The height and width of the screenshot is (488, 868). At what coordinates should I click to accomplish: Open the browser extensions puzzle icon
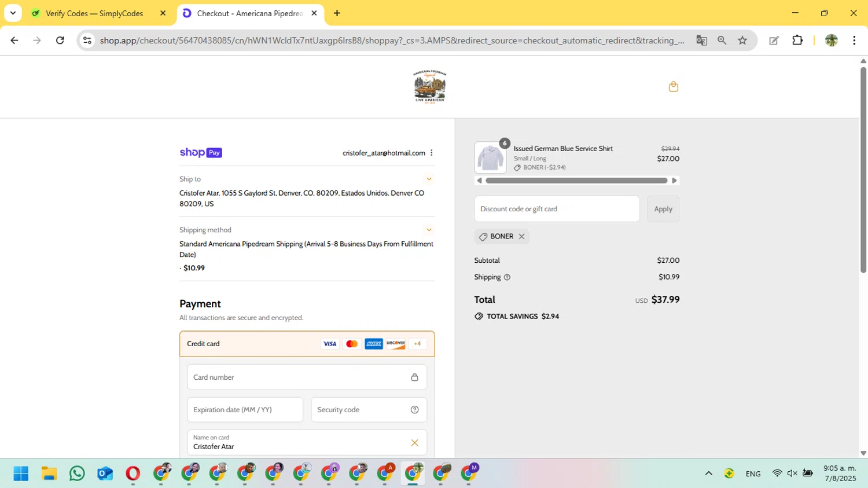pyautogui.click(x=797, y=41)
